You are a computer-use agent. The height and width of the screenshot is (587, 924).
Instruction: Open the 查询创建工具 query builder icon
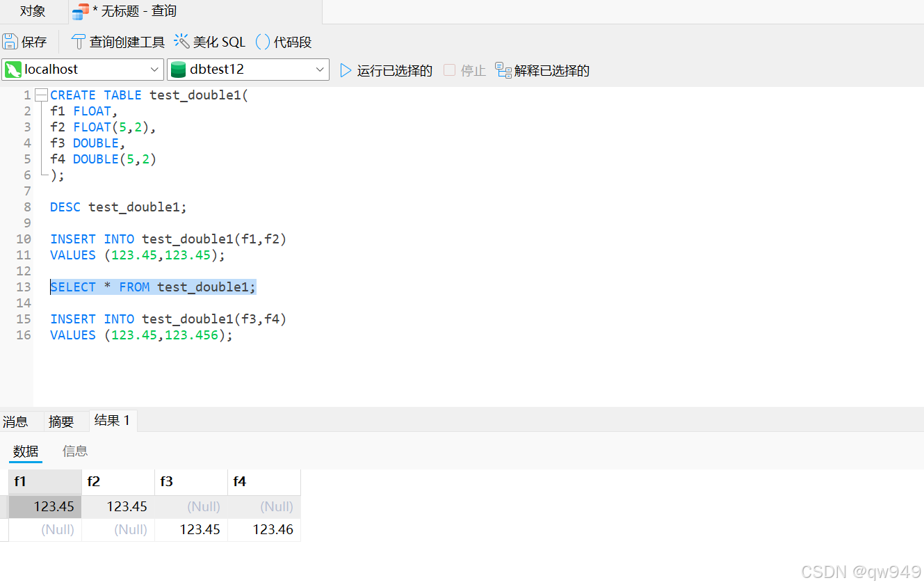coord(78,42)
